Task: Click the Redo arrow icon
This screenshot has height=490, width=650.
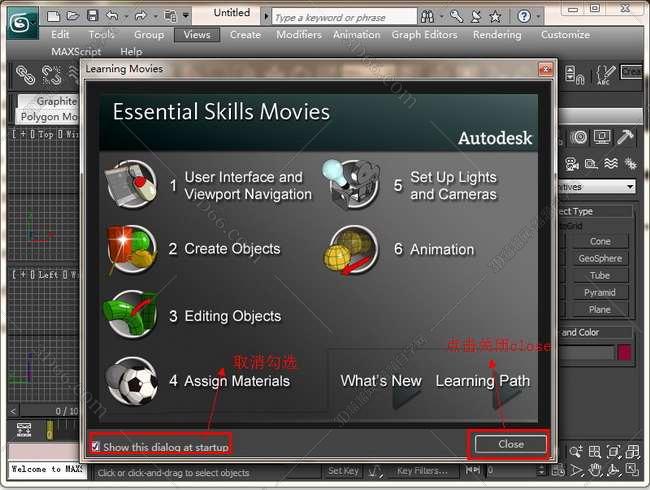Action: coord(141,16)
